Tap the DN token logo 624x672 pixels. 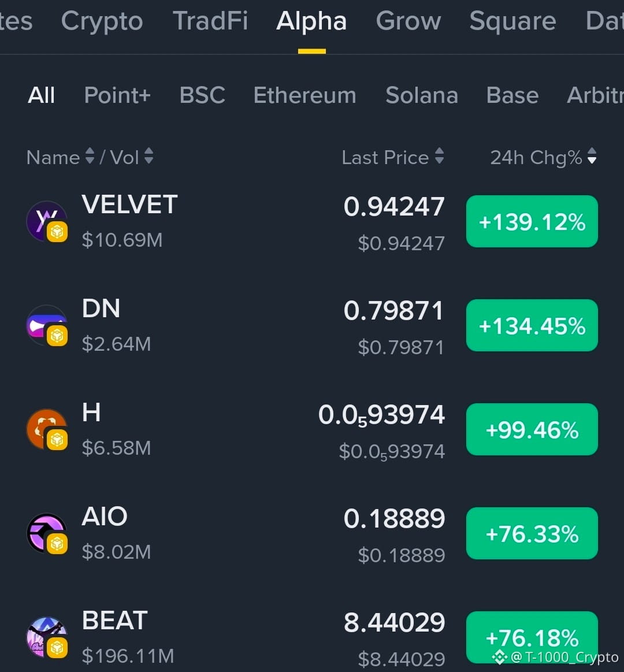47,325
